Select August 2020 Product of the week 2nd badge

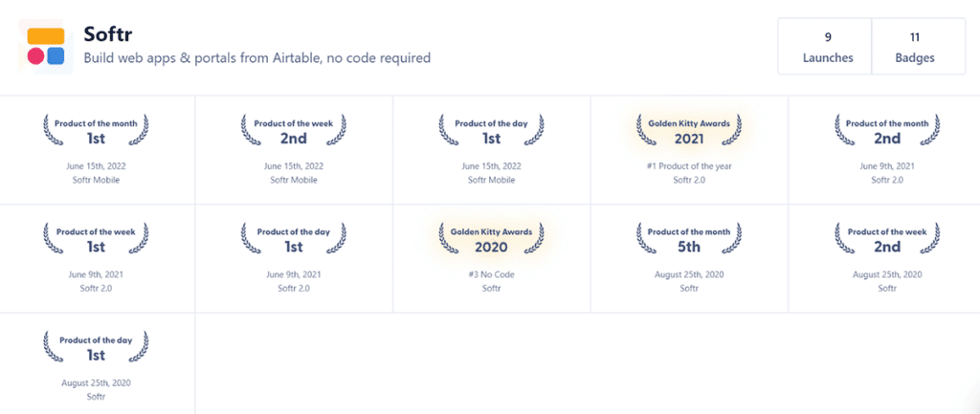point(887,238)
